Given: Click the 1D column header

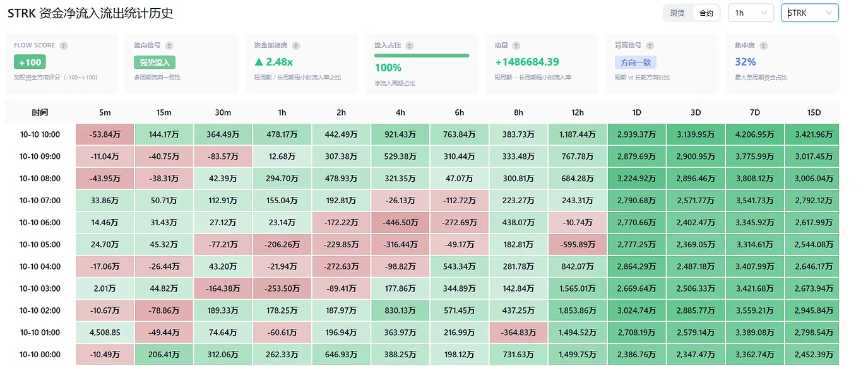Looking at the screenshot, I should click(637, 113).
